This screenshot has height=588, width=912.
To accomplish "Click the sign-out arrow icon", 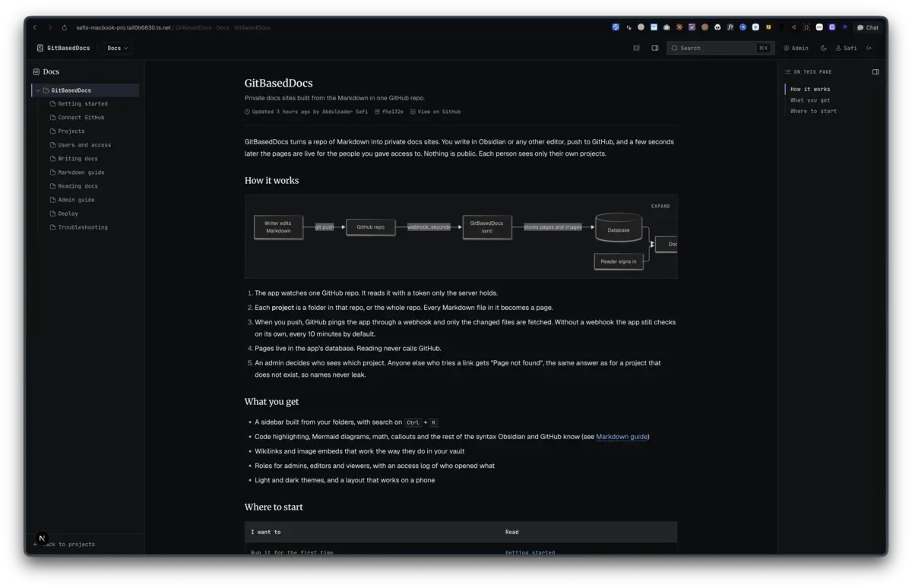I will pyautogui.click(x=869, y=48).
